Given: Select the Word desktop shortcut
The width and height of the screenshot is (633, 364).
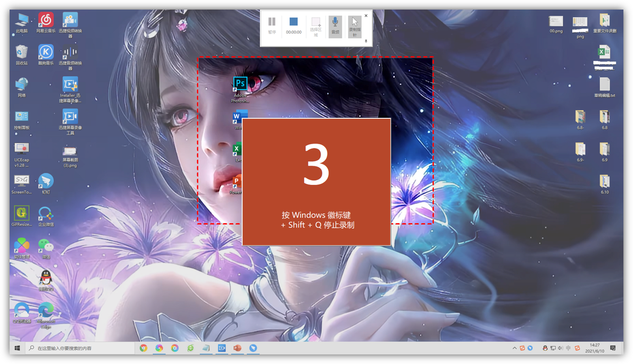Looking at the screenshot, I should point(239,120).
